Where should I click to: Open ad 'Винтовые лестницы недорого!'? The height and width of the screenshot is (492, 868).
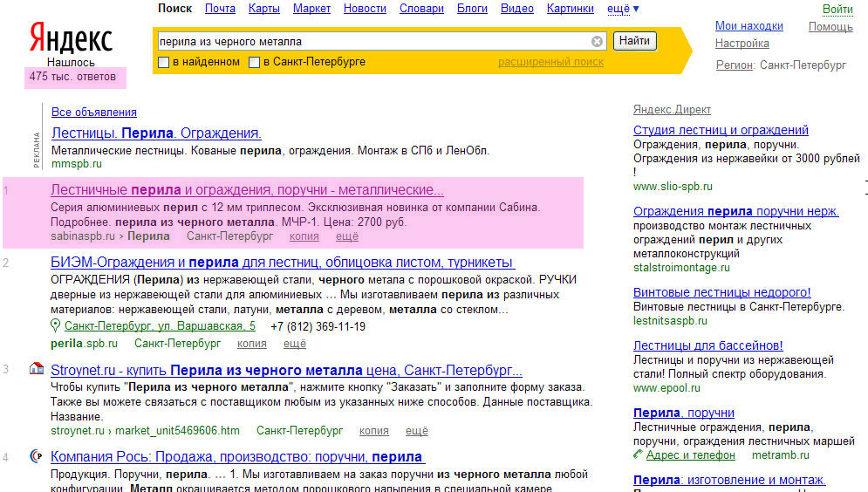[x=721, y=292]
